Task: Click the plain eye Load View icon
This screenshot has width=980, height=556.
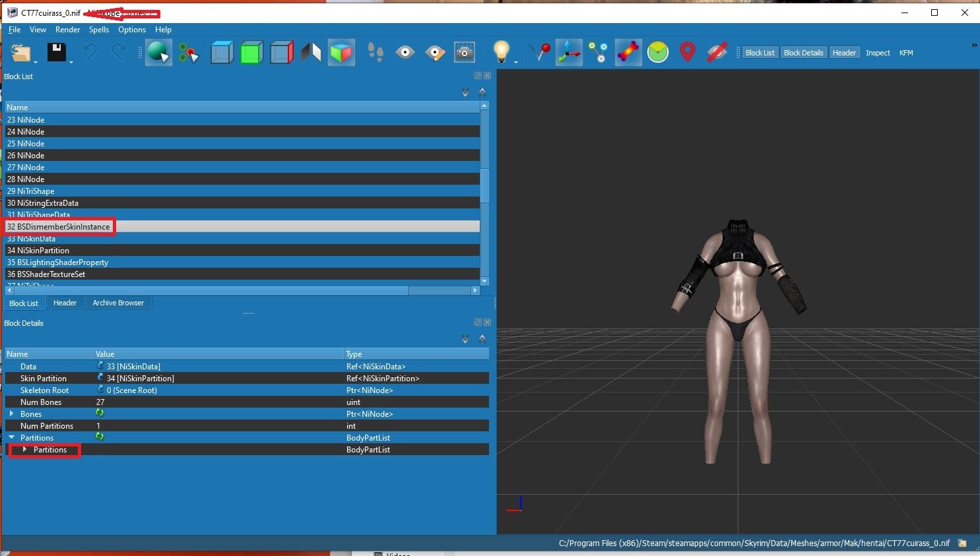Action: click(x=405, y=53)
